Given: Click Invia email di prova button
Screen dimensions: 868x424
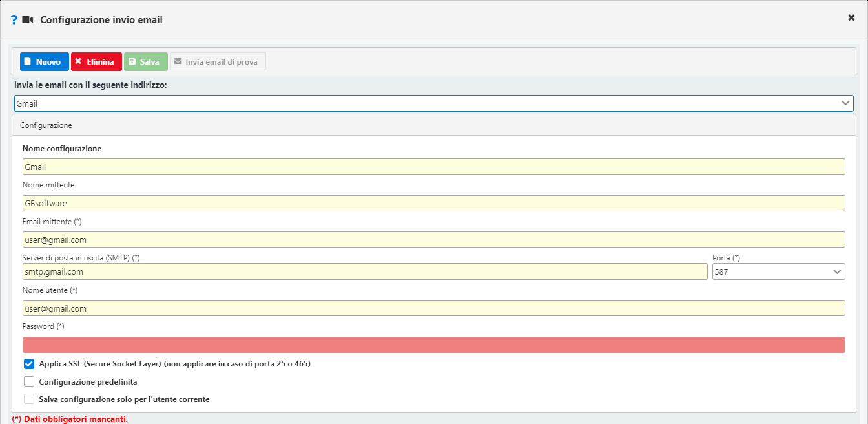Looking at the screenshot, I should pyautogui.click(x=218, y=62).
